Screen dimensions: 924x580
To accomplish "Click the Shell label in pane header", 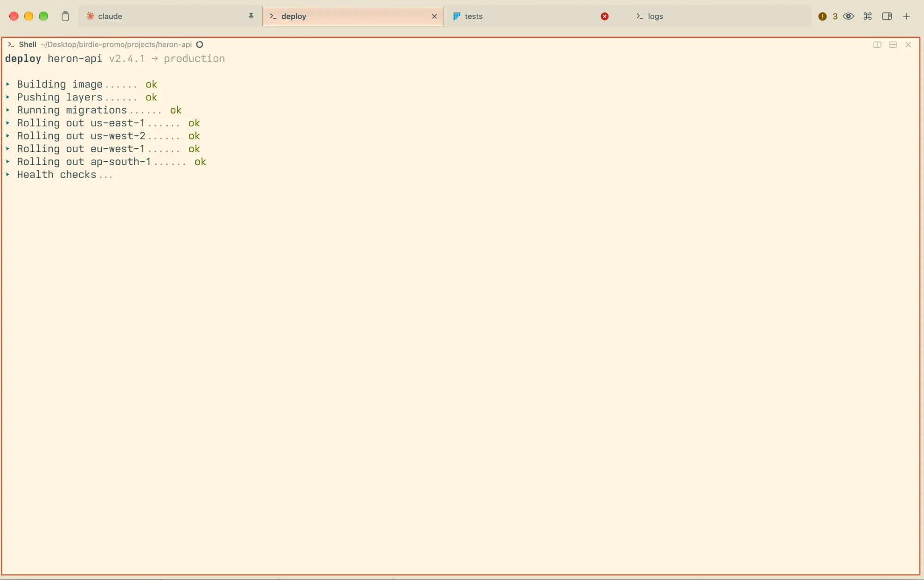I will coord(28,44).
